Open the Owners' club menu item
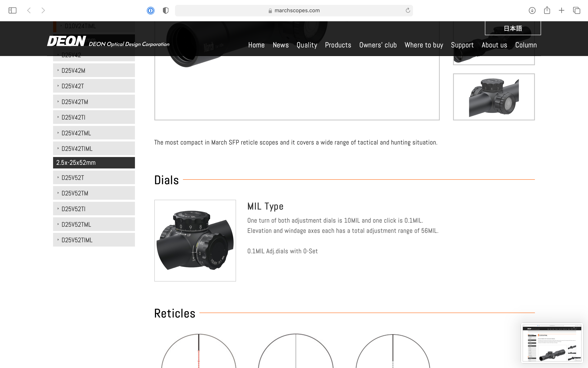Image resolution: width=588 pixels, height=368 pixels. pos(378,45)
